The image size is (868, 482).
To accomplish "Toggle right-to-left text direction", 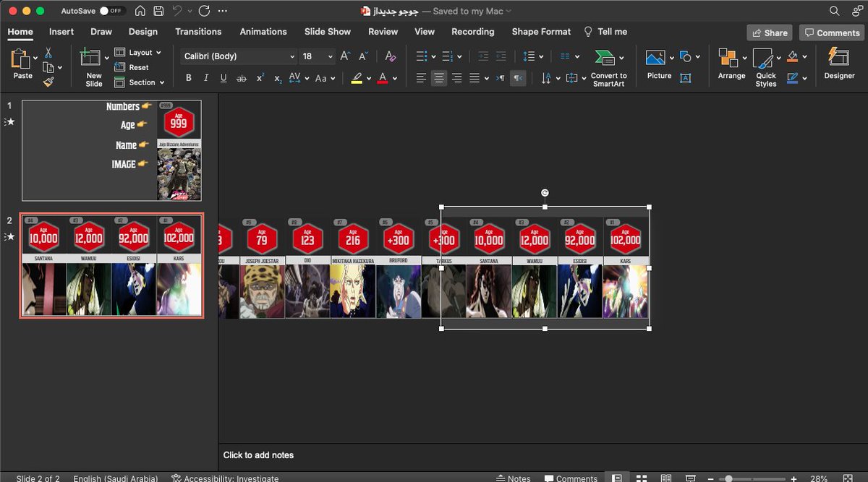I will 518,78.
